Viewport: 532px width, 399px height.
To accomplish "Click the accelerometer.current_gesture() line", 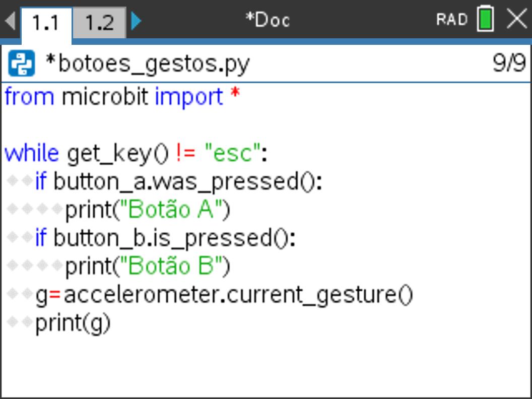I will (224, 295).
